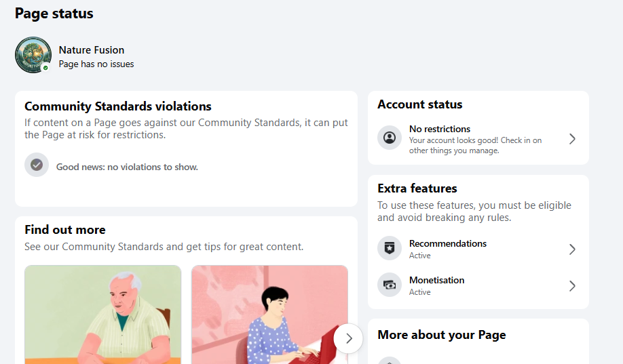The image size is (623, 364).
Task: Select the No restrictions account status row
Action: click(478, 139)
